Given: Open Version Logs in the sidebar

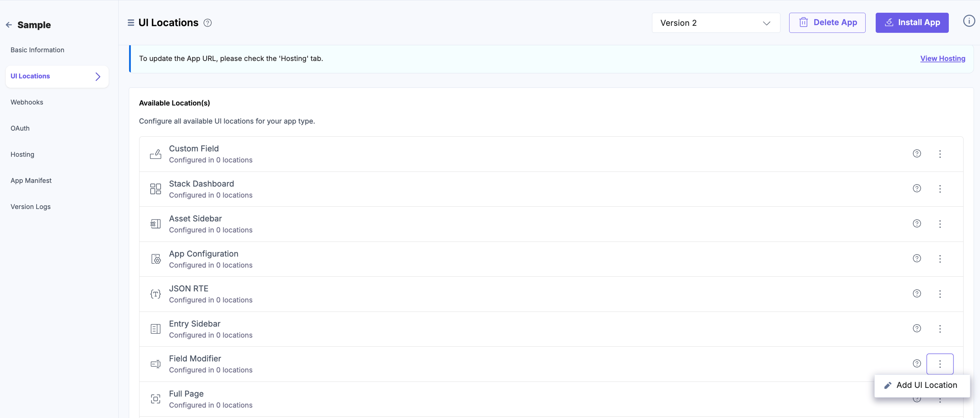Looking at the screenshot, I should (x=30, y=207).
